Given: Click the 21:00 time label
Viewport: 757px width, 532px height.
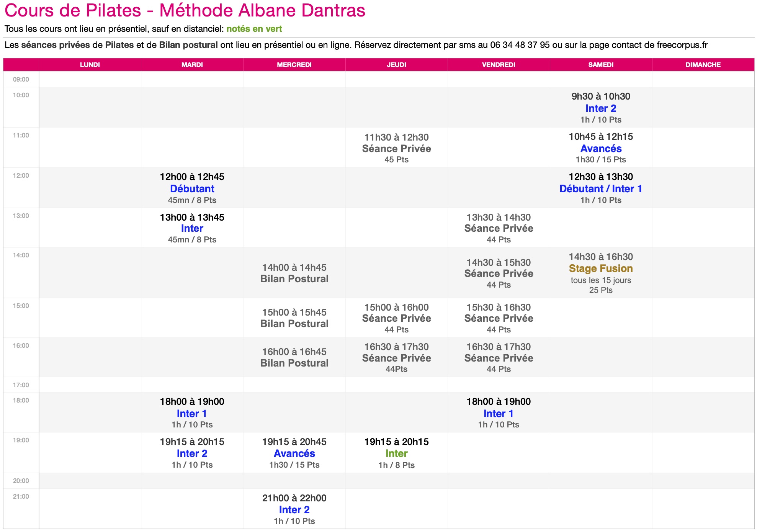Looking at the screenshot, I should pos(21,496).
